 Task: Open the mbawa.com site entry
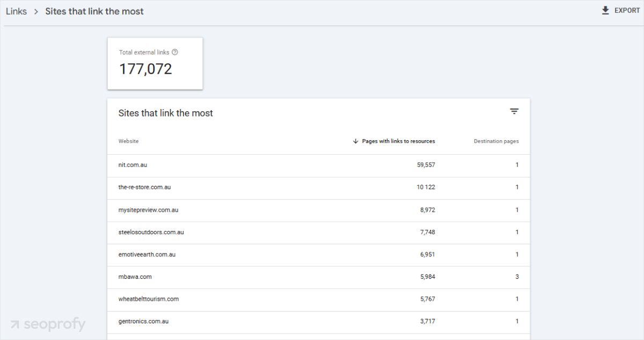[x=136, y=277]
